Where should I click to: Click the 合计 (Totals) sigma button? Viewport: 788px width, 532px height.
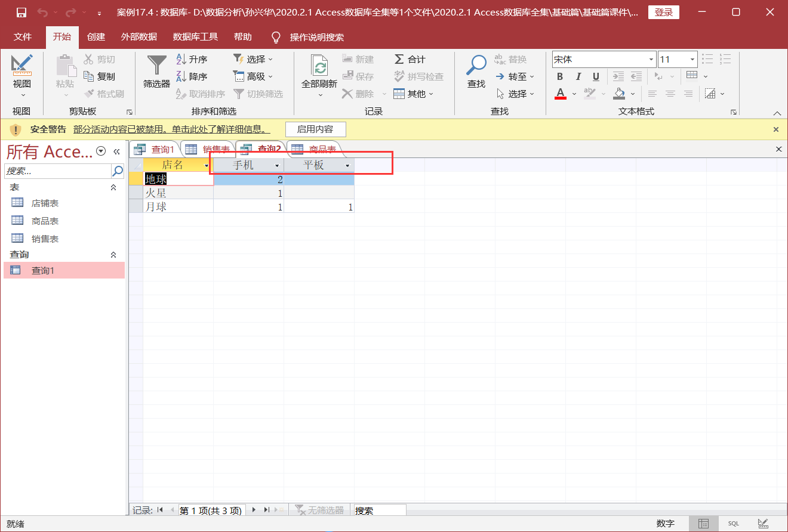point(410,59)
